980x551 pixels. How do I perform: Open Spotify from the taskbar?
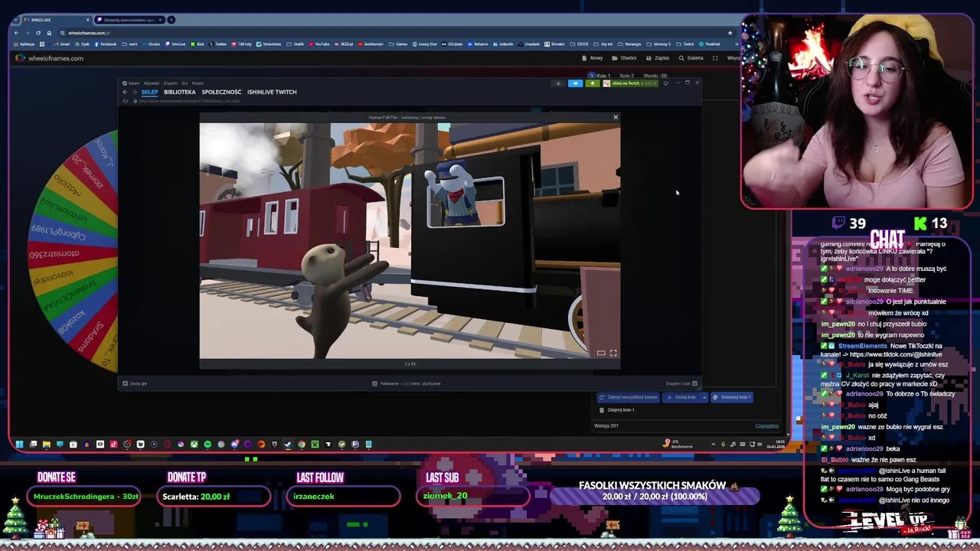(x=207, y=444)
